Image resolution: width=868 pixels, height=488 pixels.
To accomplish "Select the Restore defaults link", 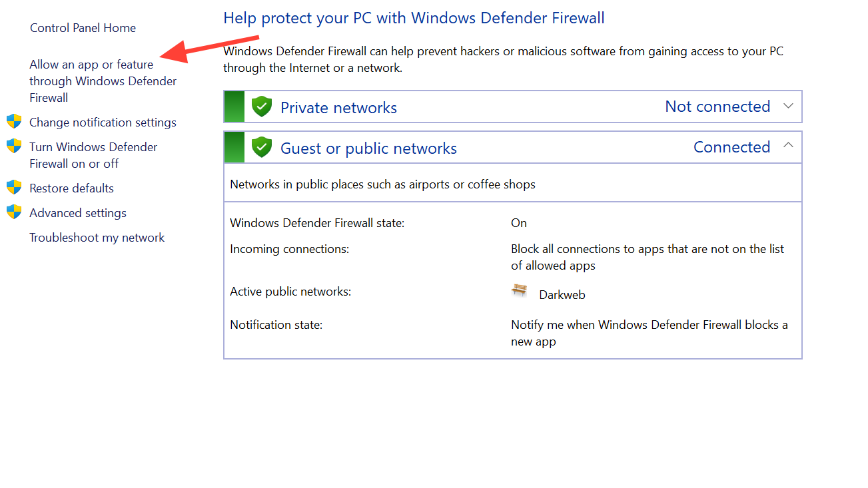I will click(x=71, y=188).
